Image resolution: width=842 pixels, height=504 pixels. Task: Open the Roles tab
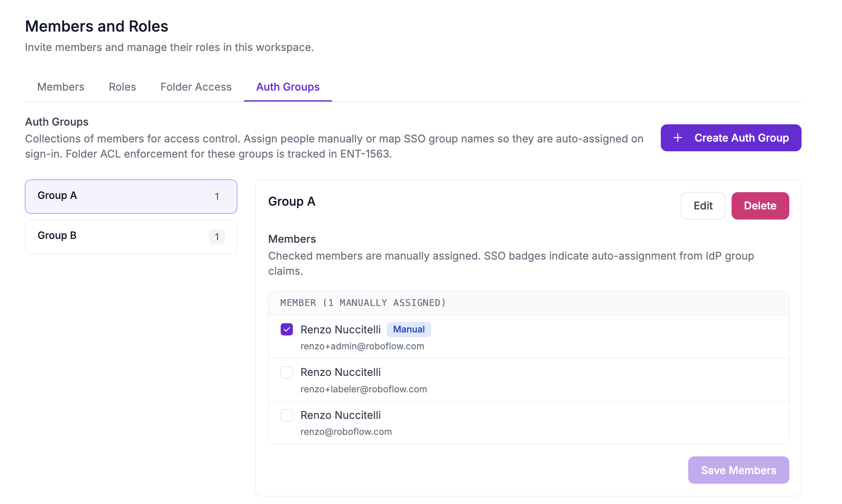(x=122, y=87)
